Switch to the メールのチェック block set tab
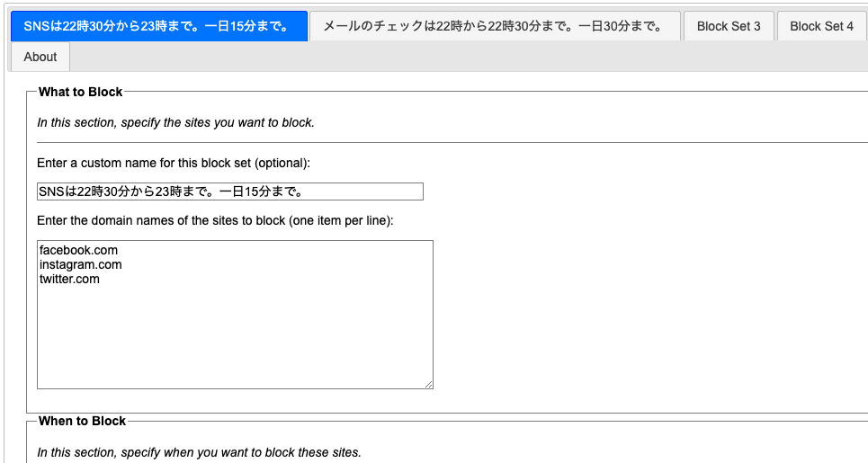The image size is (868, 463). 495,26
